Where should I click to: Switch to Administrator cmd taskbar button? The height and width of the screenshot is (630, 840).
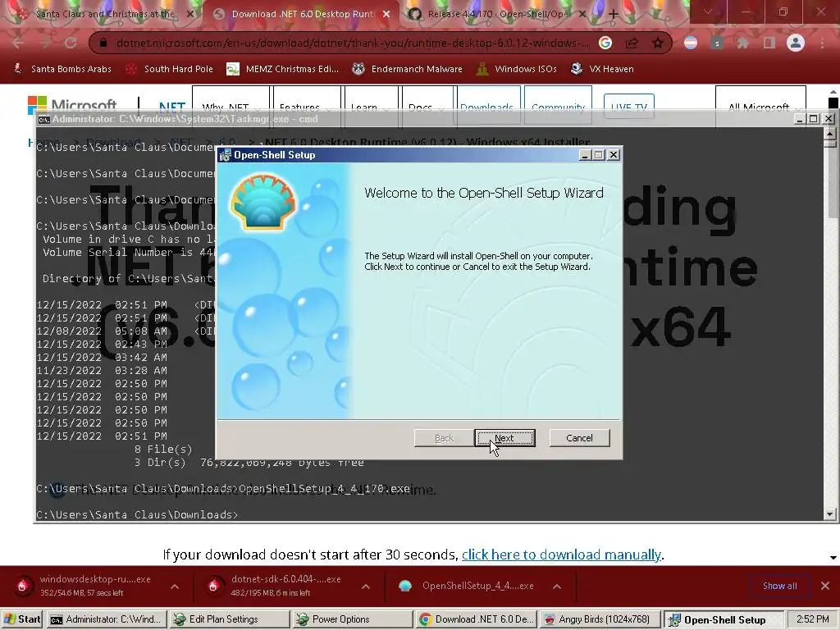[x=107, y=619]
